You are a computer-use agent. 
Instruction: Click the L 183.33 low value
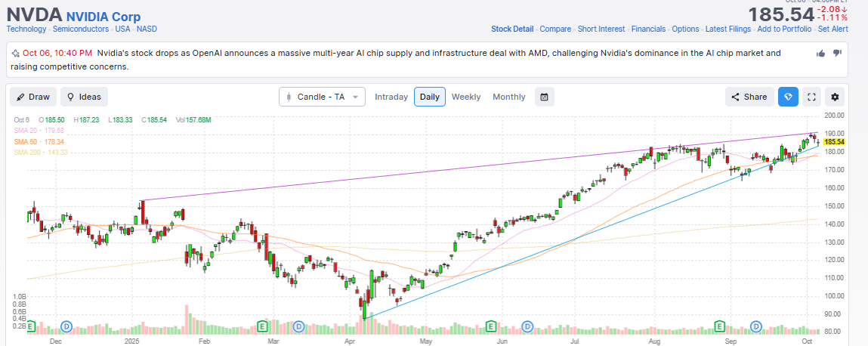(121, 119)
